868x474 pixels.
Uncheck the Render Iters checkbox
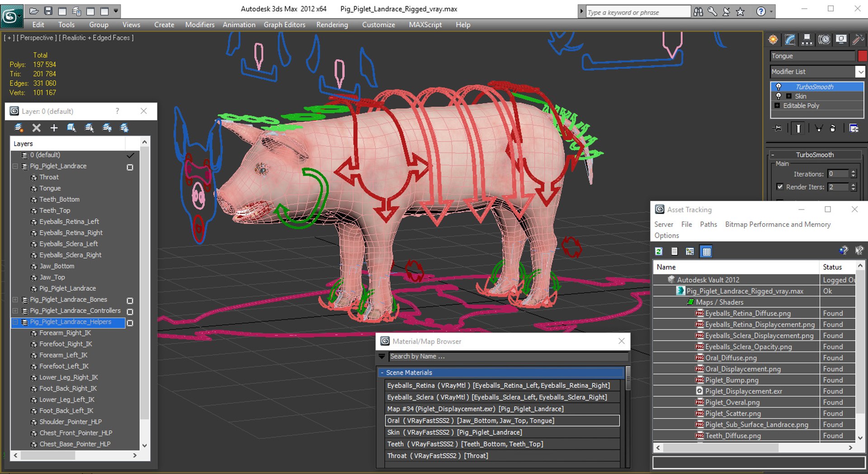tap(780, 187)
